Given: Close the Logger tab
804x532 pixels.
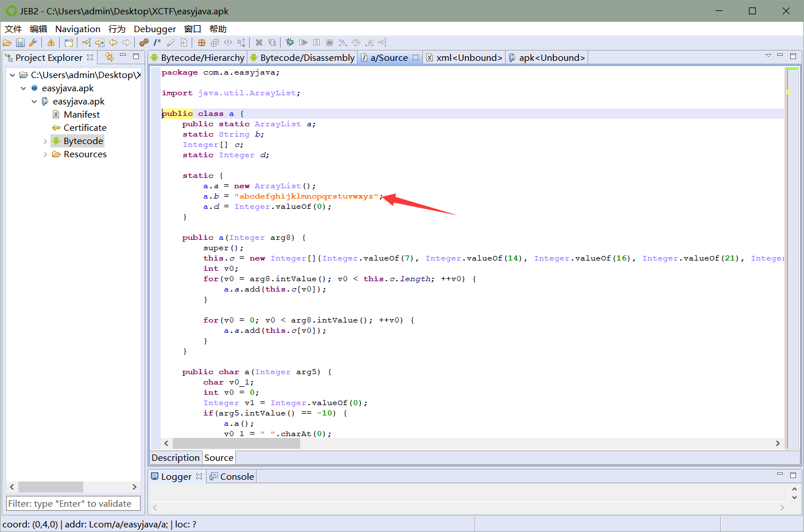Looking at the screenshot, I should click(199, 476).
